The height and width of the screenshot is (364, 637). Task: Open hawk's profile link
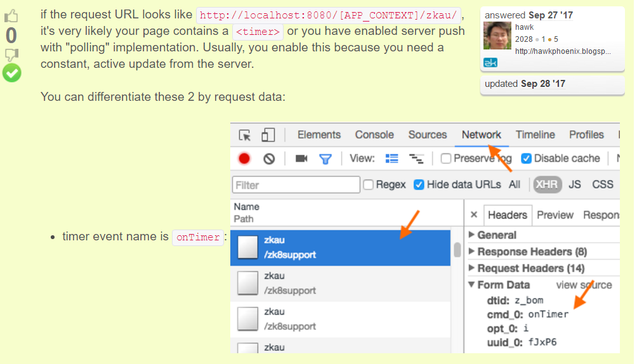click(x=524, y=27)
